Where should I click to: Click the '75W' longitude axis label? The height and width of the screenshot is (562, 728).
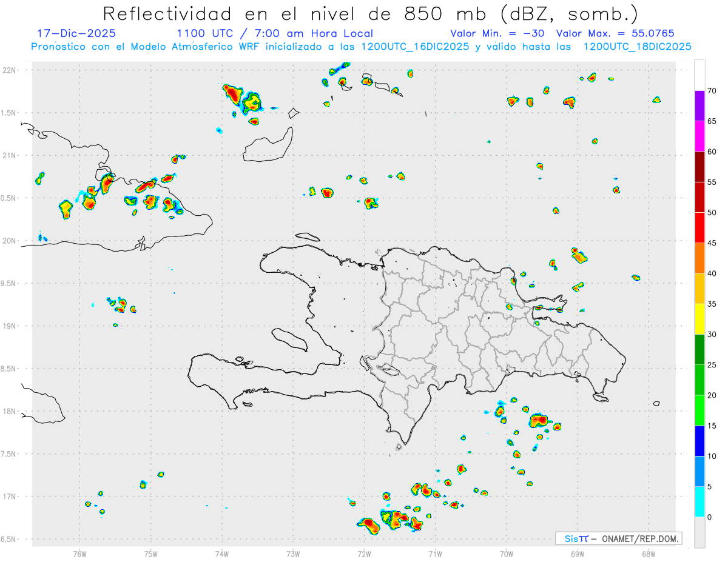[151, 554]
